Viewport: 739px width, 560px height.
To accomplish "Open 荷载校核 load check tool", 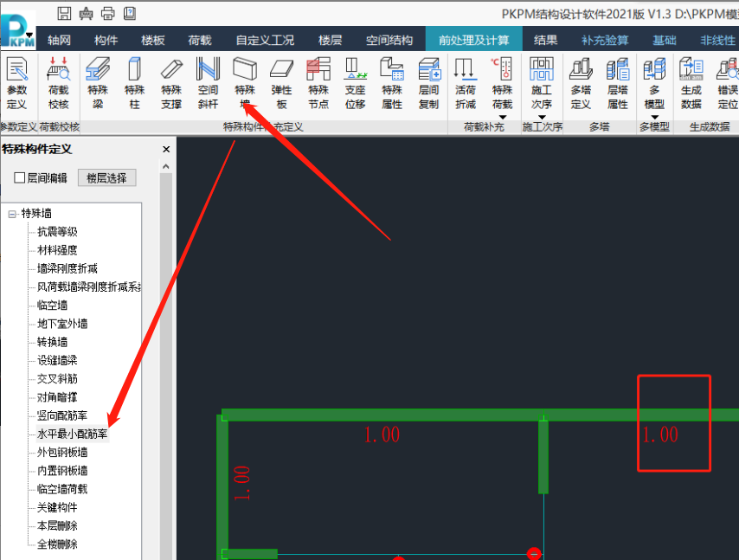I will [x=59, y=83].
